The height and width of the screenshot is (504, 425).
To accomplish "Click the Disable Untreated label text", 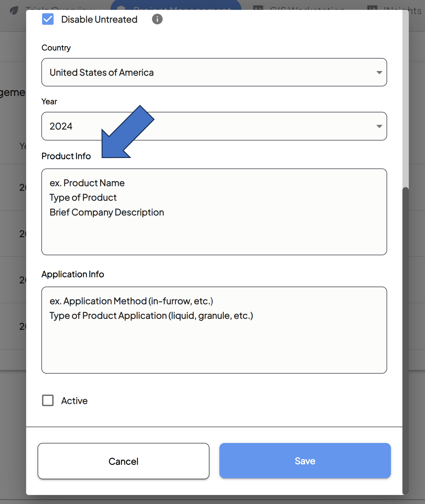I will (99, 19).
